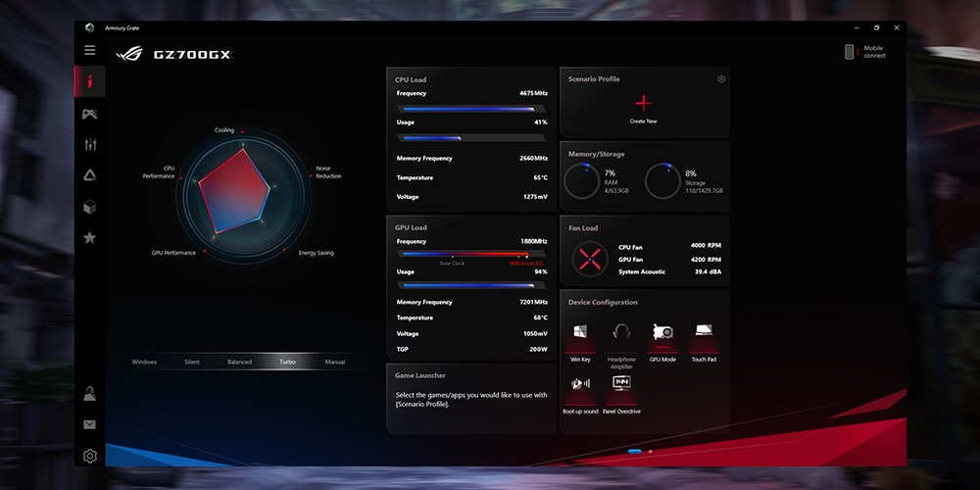Click the spinning fan icon in Fan Load
Screen dimensions: 980x490
[x=590, y=259]
